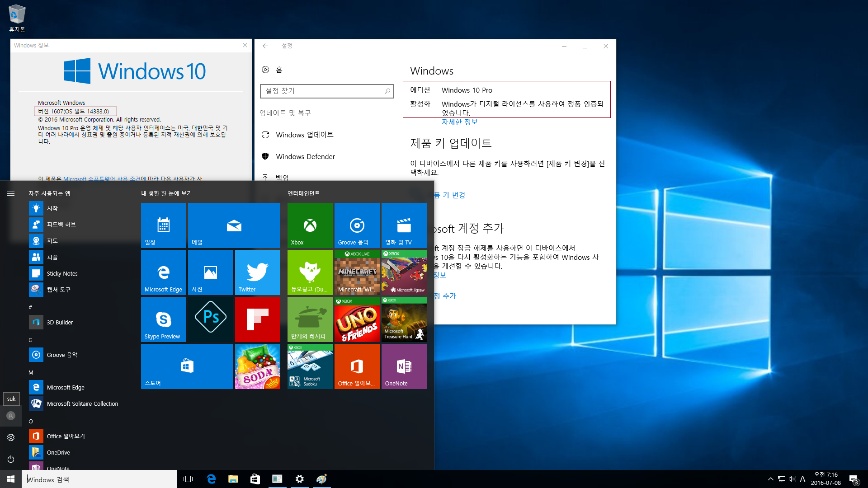
Task: Open the Twitter tile
Action: pos(258,272)
